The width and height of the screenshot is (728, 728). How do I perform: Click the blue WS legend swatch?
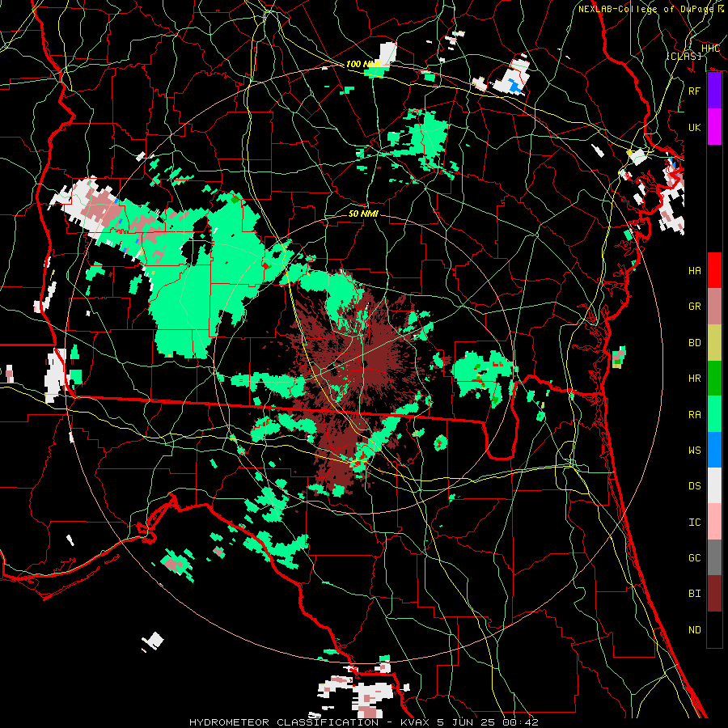tap(714, 450)
